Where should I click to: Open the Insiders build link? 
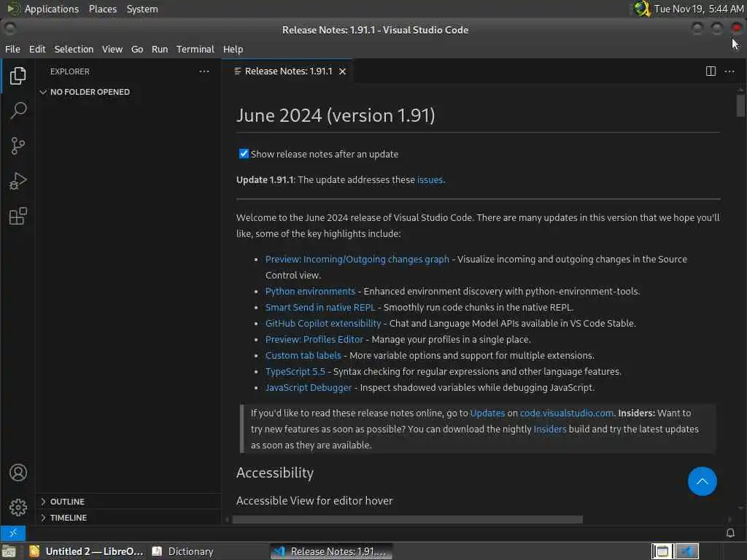[550, 429]
